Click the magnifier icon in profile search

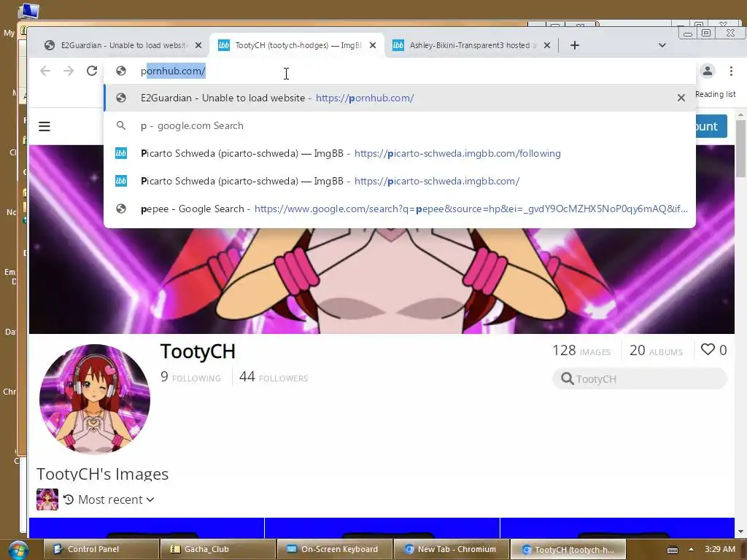click(567, 378)
